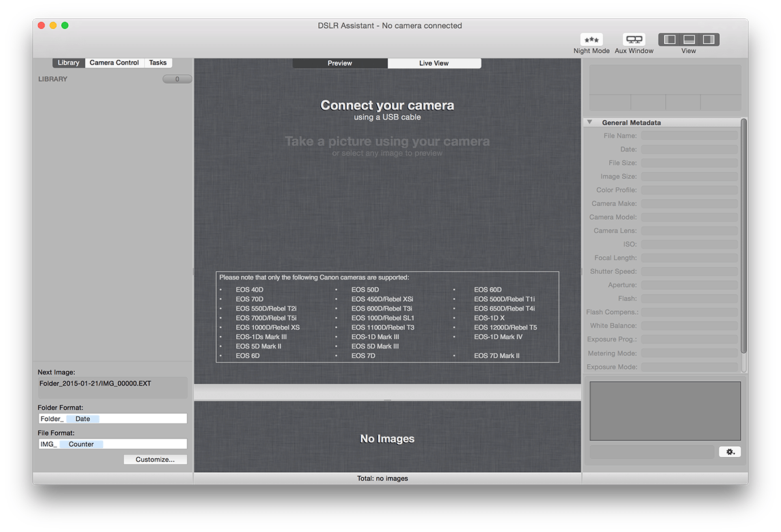Click the Metering Mode metadata field
This screenshot has height=532, width=781.
click(690, 353)
